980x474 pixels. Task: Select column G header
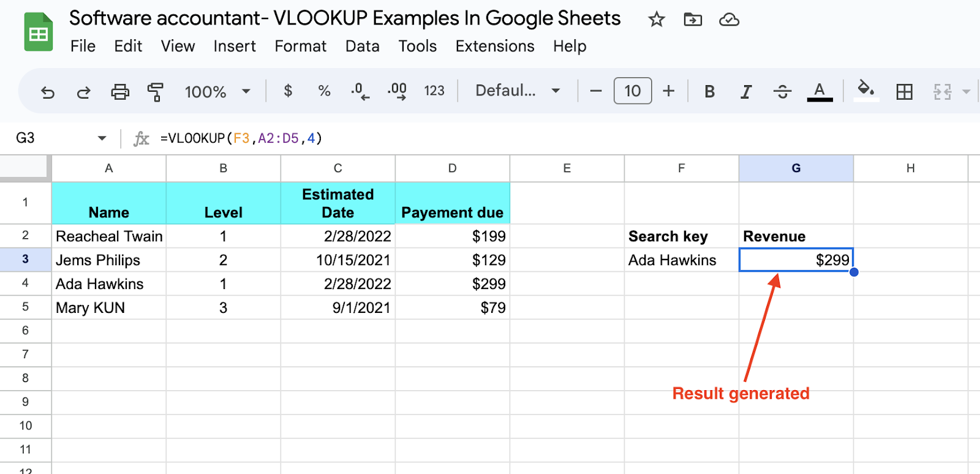796,168
